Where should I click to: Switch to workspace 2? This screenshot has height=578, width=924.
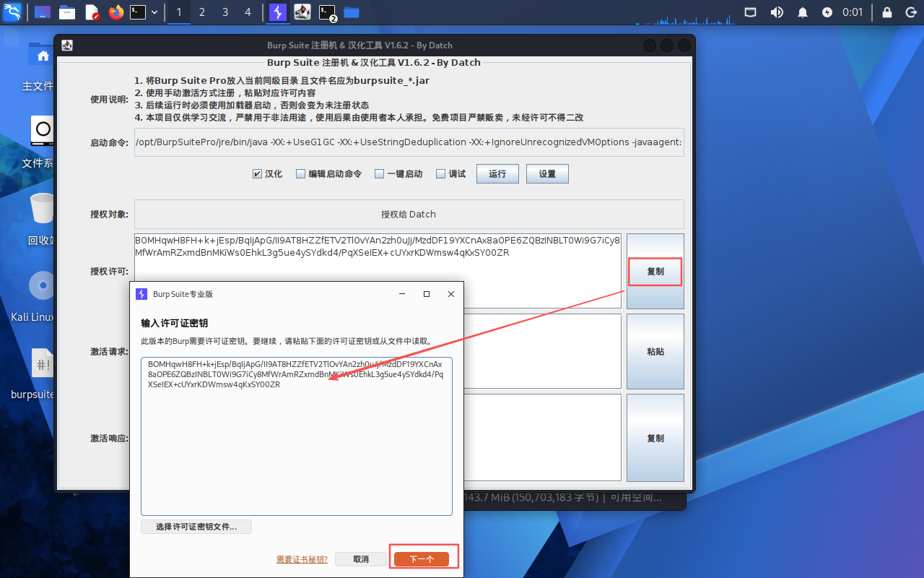coord(202,12)
